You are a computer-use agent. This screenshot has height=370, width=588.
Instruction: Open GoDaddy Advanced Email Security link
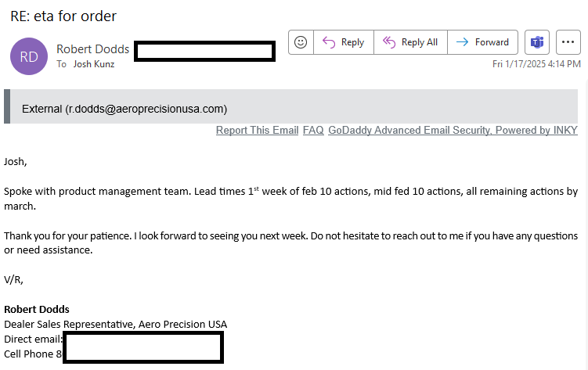(453, 130)
